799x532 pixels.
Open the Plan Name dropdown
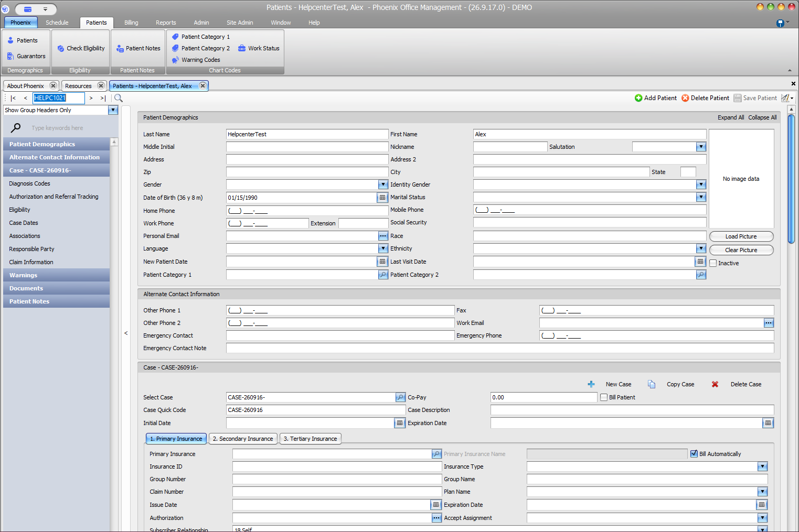point(763,492)
